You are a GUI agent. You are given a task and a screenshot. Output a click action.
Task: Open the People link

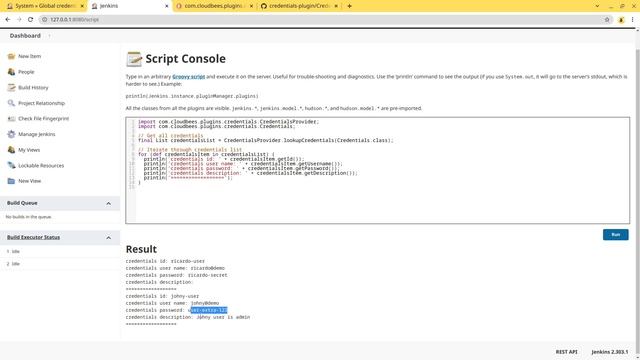pyautogui.click(x=26, y=72)
